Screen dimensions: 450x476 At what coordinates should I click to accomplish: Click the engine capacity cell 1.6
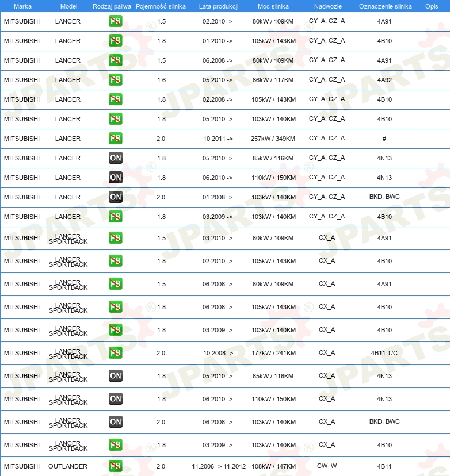coord(161,80)
